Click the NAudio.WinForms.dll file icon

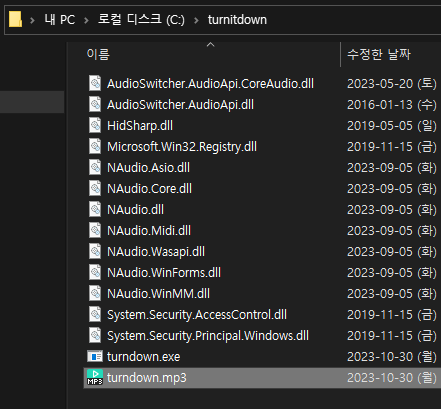point(95,272)
